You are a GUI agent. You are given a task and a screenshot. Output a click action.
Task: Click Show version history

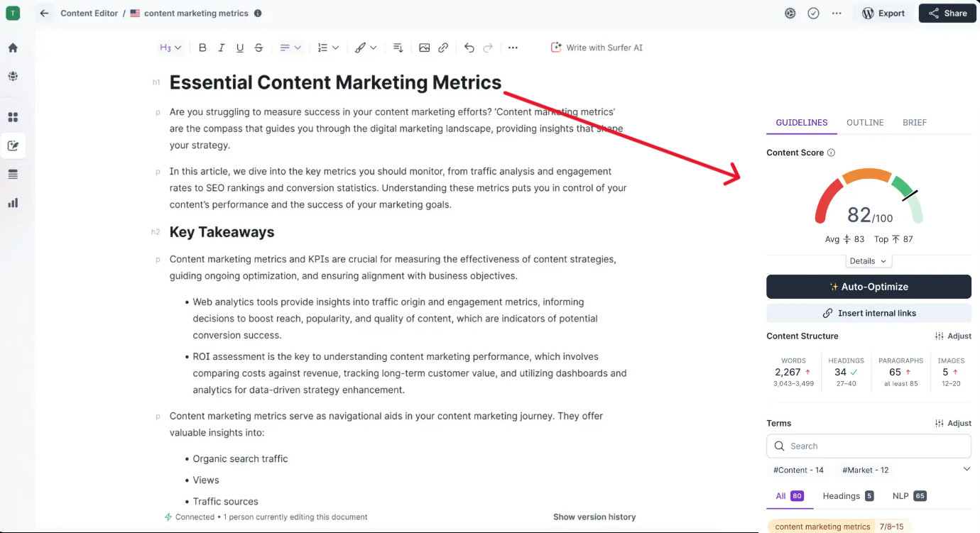pyautogui.click(x=594, y=517)
